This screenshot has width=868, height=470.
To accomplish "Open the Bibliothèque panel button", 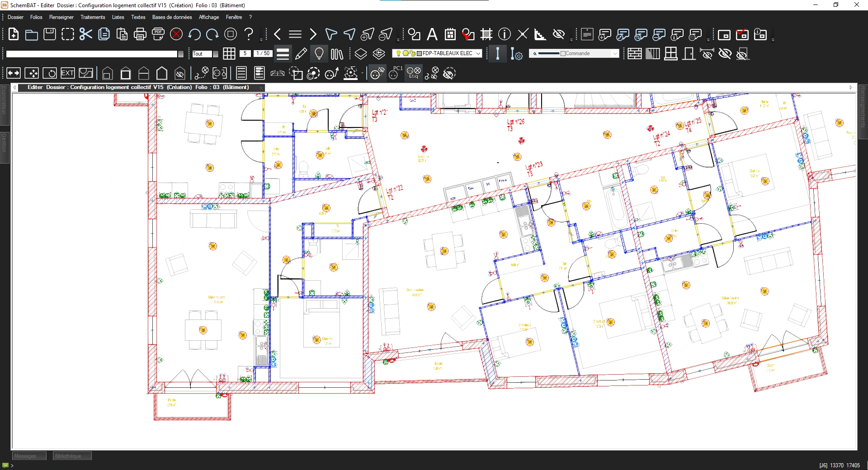I will click(72, 456).
